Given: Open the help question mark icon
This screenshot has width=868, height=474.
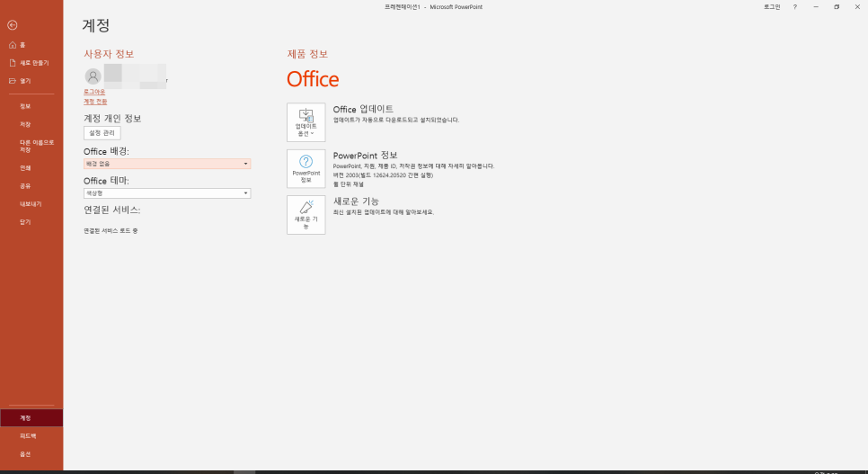Looking at the screenshot, I should coord(795,7).
